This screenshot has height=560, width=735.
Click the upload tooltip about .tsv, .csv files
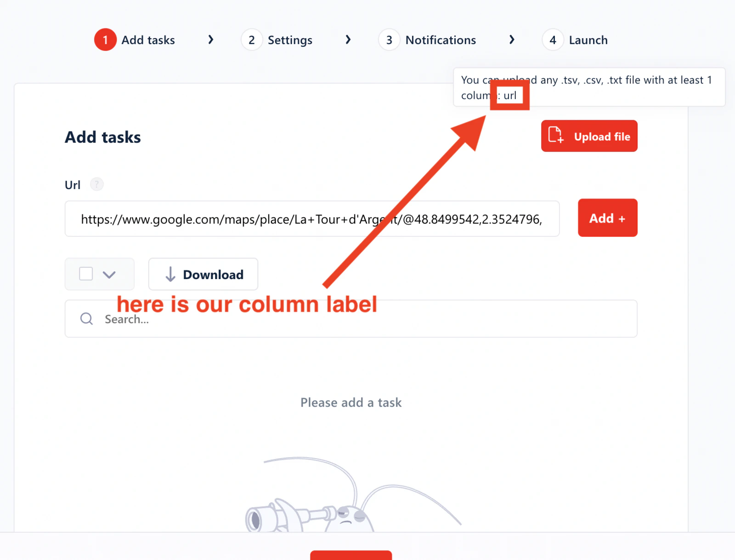click(x=589, y=87)
